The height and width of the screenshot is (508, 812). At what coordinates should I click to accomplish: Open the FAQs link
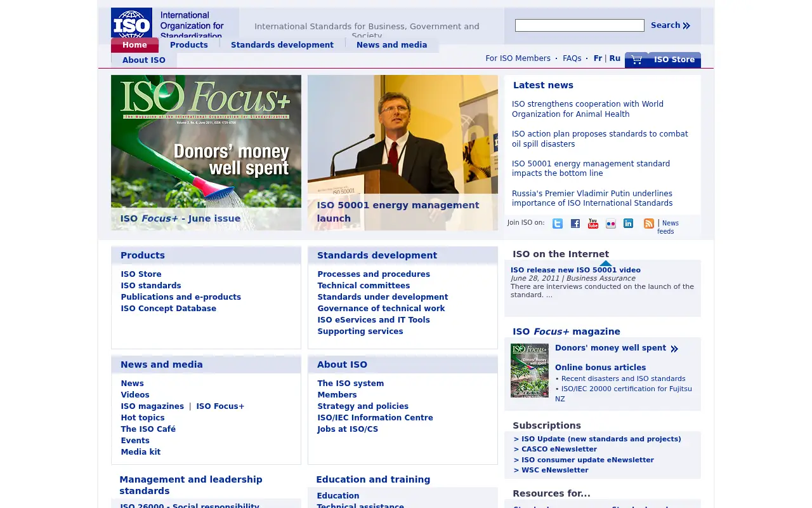click(x=572, y=58)
